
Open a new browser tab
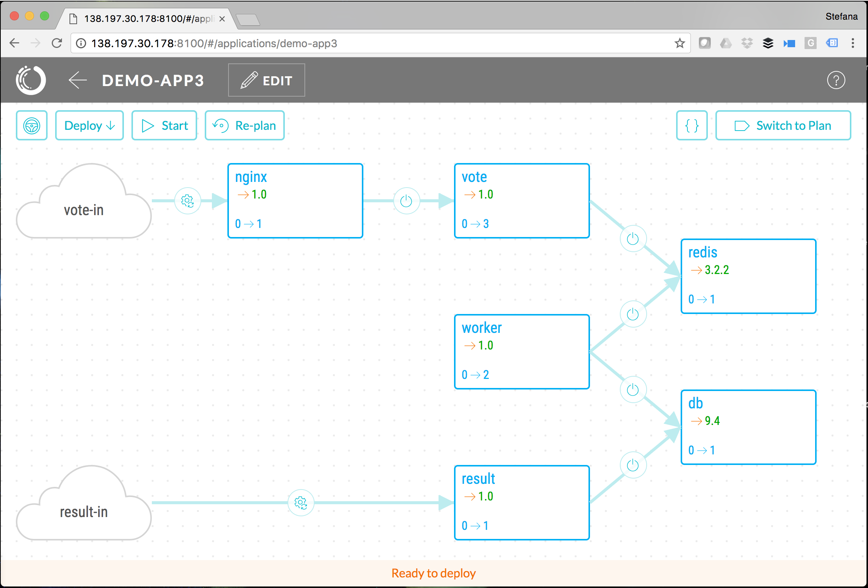pos(248,19)
